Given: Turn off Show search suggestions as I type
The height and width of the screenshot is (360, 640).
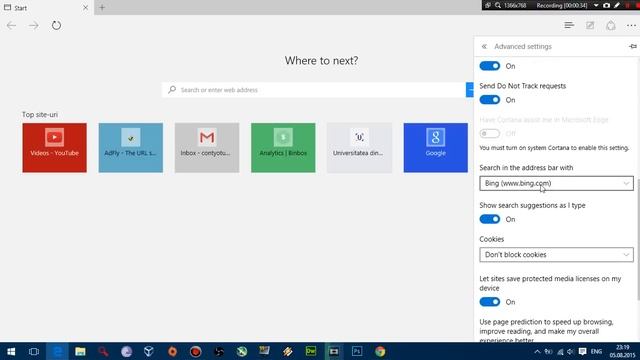Looking at the screenshot, I should tap(490, 219).
